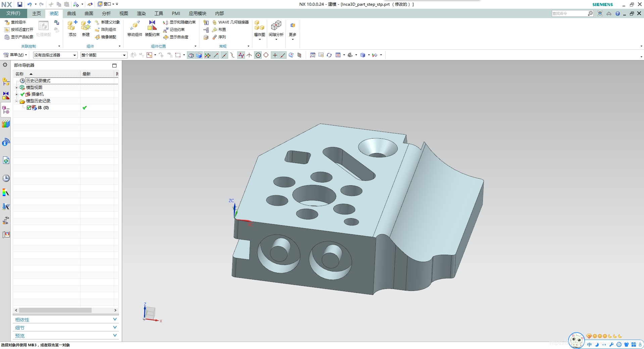Select the 摄像机 tree item
This screenshot has height=349, width=644.
click(x=38, y=94)
